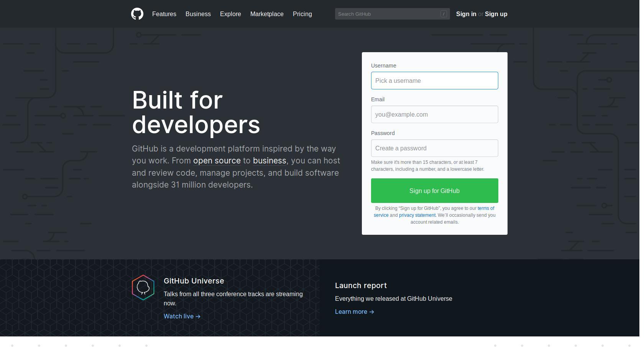The image size is (644, 356).
Task: Click the GitHub octocat logo
Action: [x=137, y=14]
